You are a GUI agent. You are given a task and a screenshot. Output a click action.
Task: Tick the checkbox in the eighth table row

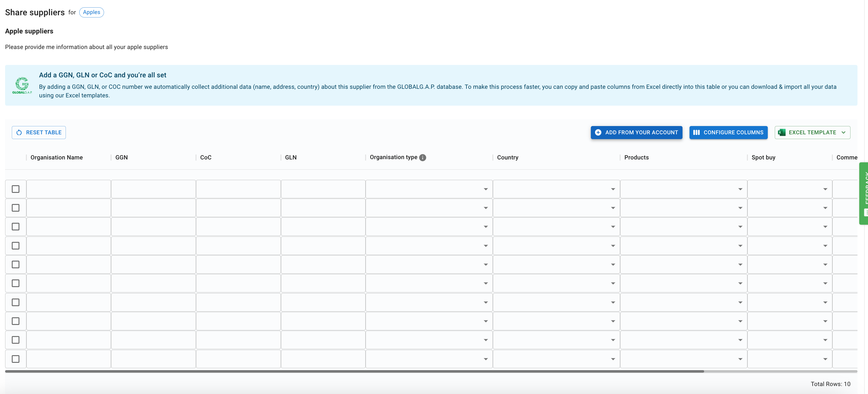[16, 321]
